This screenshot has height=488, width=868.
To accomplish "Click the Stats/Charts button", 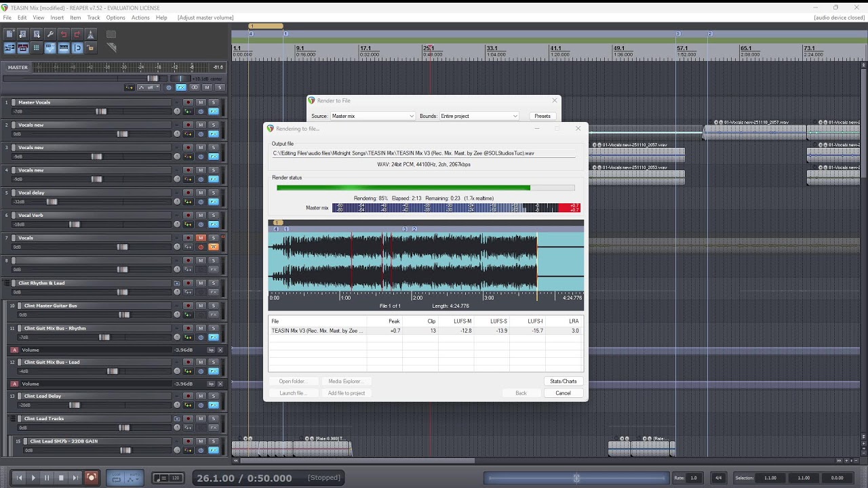I will pyautogui.click(x=563, y=381).
